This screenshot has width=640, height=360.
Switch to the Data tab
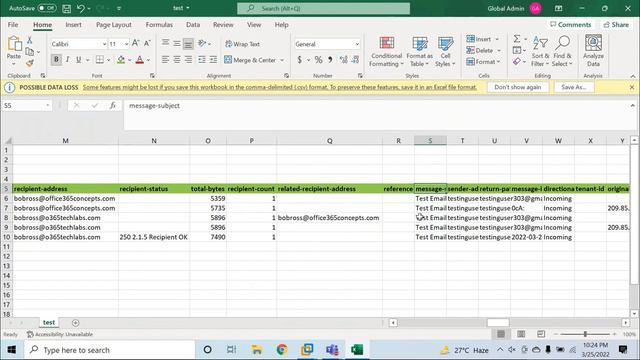193,25
